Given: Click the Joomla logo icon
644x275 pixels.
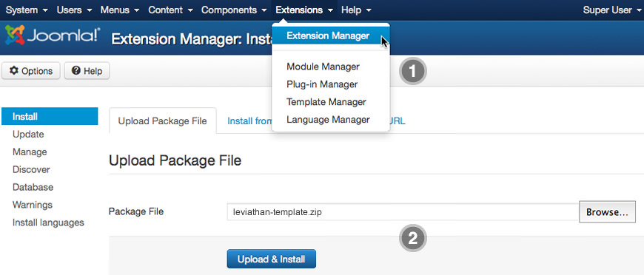Looking at the screenshot, I should click(15, 35).
